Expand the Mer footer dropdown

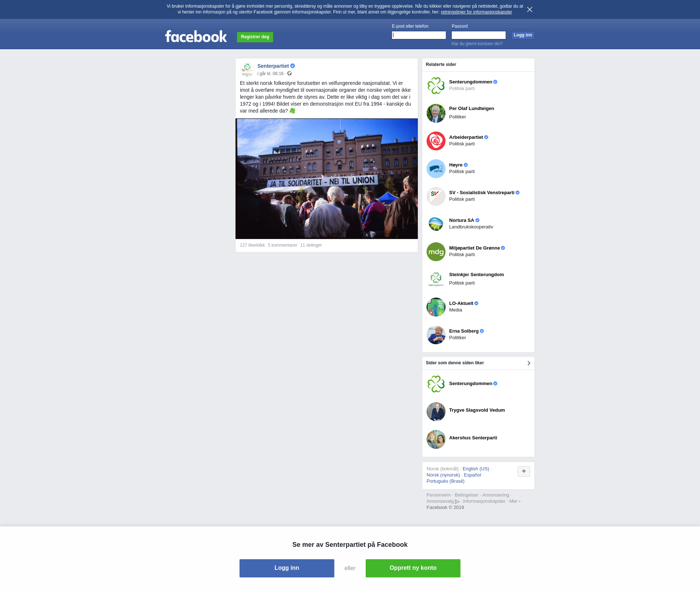(515, 501)
